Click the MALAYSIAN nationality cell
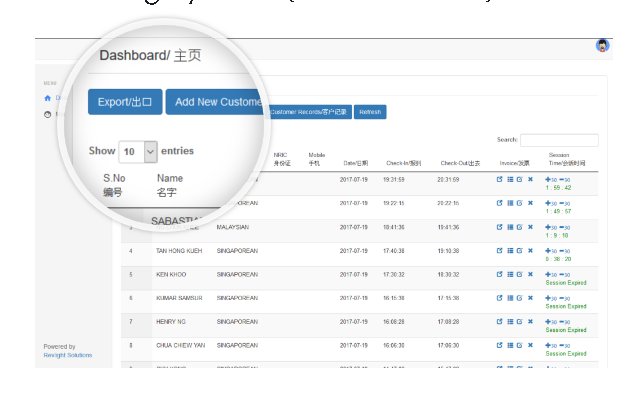 233,227
